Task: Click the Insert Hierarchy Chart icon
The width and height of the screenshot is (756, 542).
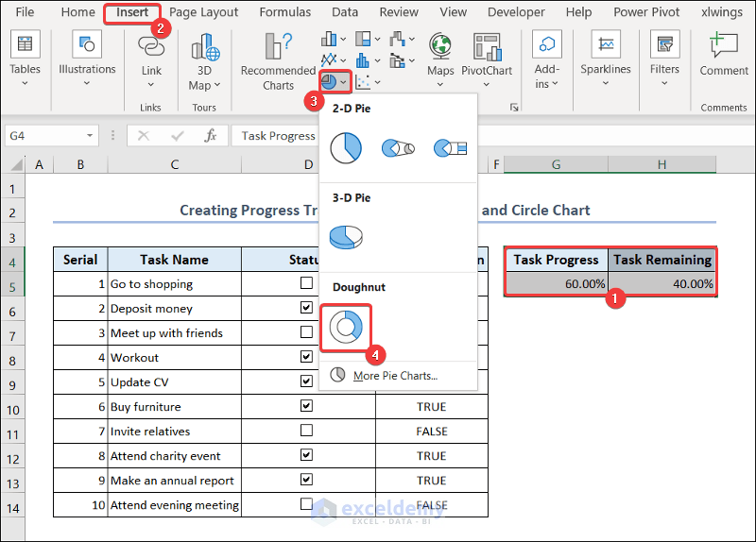Action: 363,39
